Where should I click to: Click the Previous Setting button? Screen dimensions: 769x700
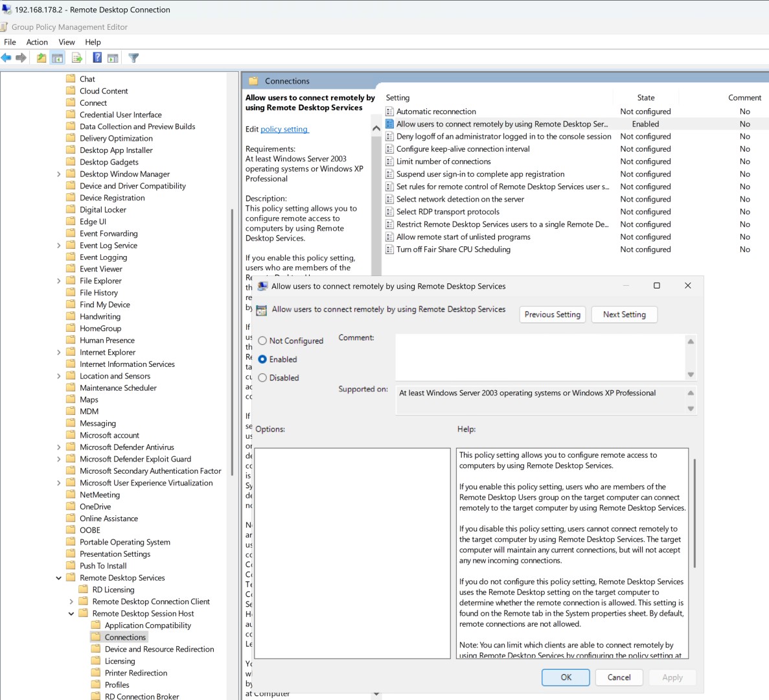552,314
